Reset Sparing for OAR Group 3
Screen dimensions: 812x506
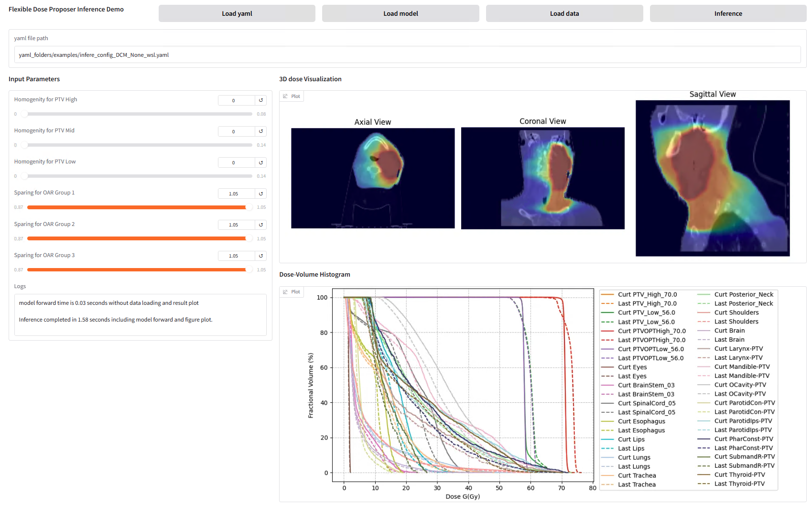pyautogui.click(x=261, y=256)
